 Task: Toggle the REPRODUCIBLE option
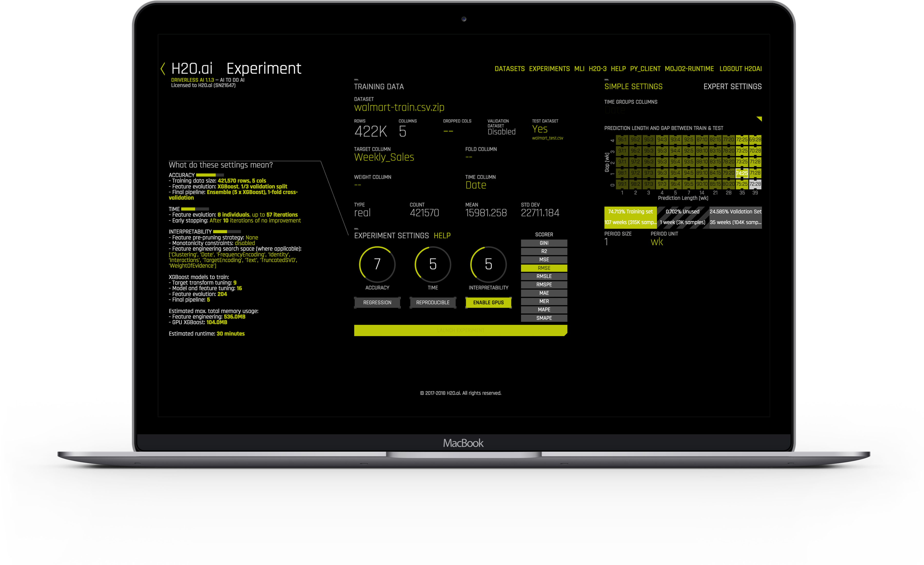tap(433, 303)
